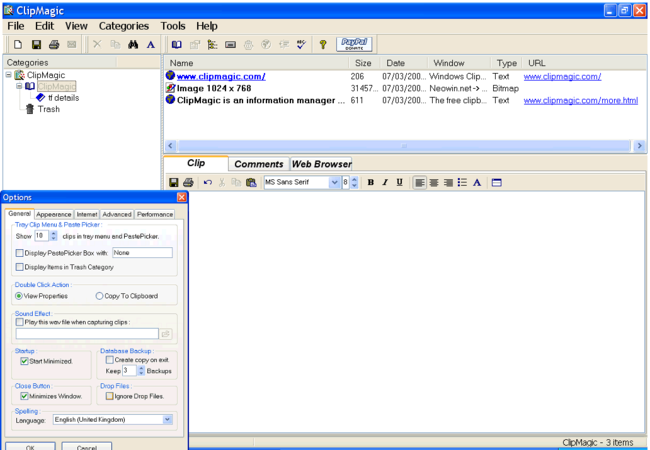
Task: Align text left in the editor
Action: pyautogui.click(x=420, y=182)
